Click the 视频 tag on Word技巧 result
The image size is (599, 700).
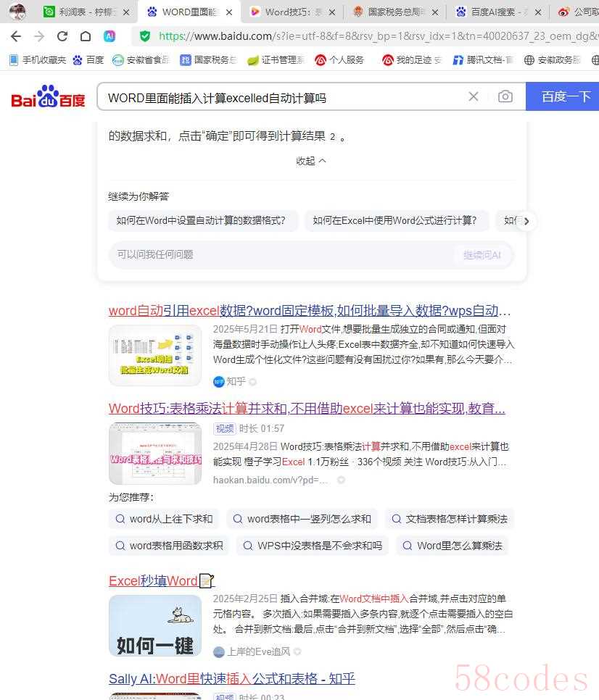point(225,428)
